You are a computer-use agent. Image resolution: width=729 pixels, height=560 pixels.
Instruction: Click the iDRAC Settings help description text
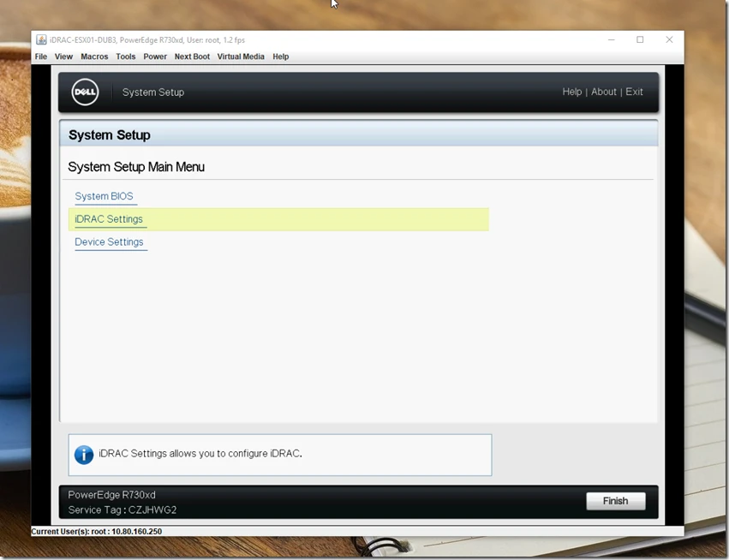(x=200, y=454)
